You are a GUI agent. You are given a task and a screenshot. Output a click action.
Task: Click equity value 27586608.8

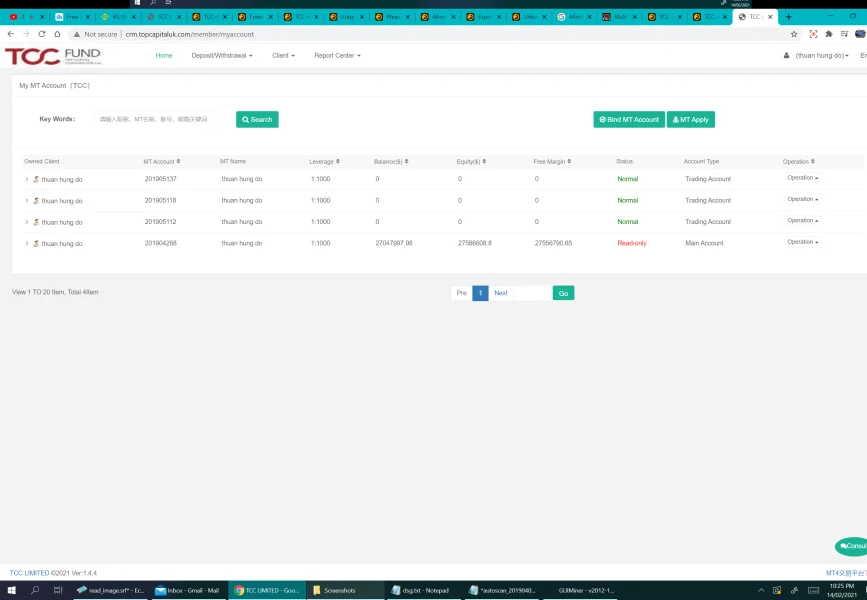(475, 243)
